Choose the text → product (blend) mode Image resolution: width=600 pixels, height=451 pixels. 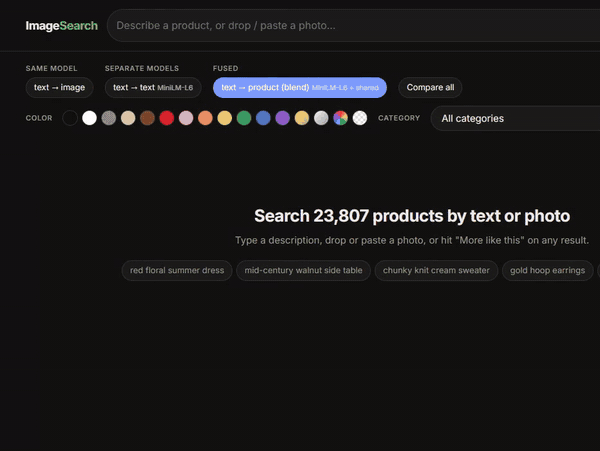coord(300,88)
